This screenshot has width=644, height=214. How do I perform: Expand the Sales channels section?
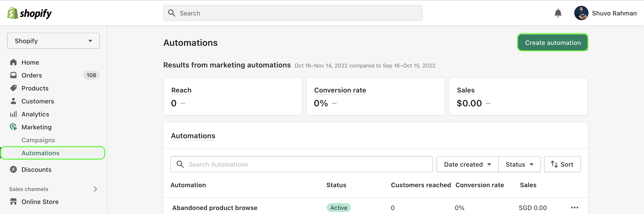click(x=95, y=189)
